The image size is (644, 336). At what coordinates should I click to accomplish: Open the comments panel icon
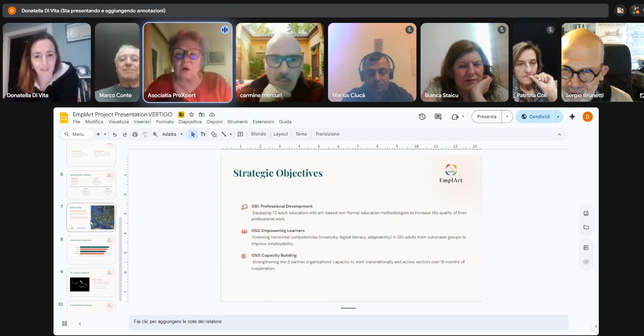point(438,117)
